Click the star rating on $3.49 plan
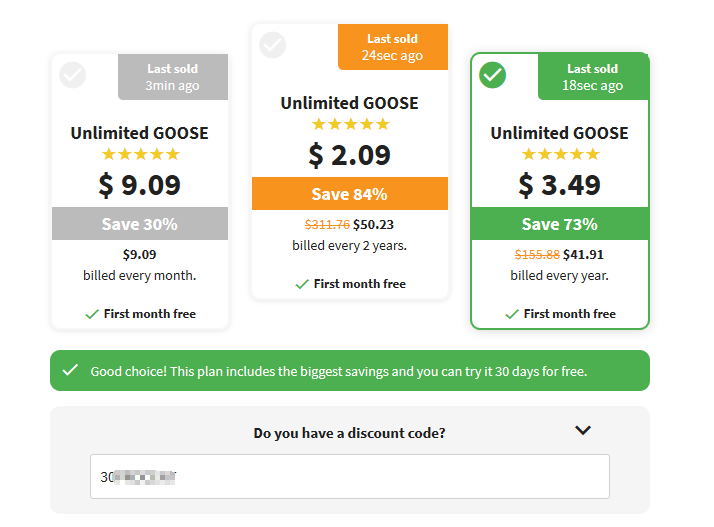Screen dimensions: 714x527 click(x=560, y=154)
